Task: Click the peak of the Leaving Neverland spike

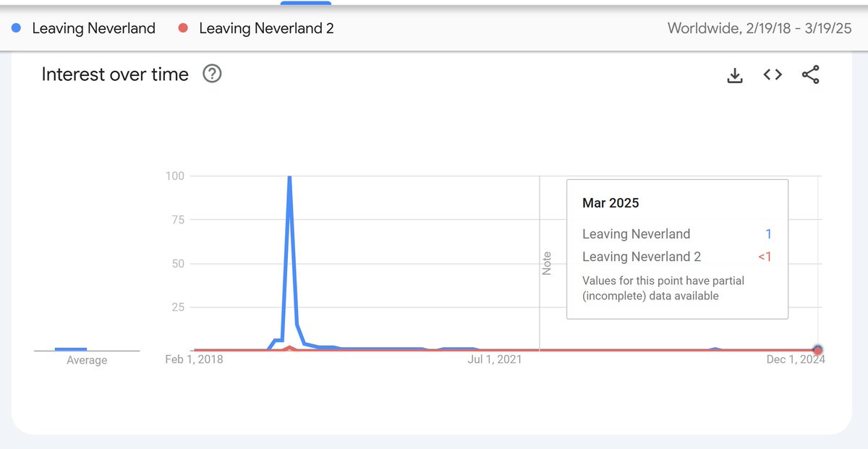Action: [289, 176]
